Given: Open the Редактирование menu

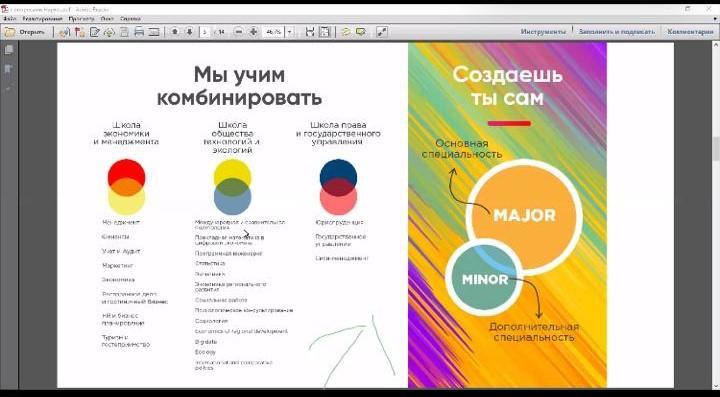Looking at the screenshot, I should pyautogui.click(x=42, y=19).
